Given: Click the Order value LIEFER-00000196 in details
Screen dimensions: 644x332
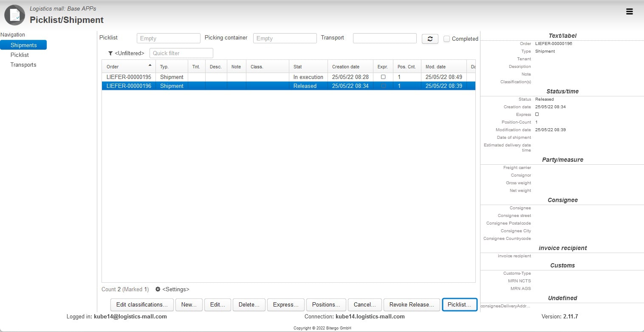Looking at the screenshot, I should (x=554, y=44).
